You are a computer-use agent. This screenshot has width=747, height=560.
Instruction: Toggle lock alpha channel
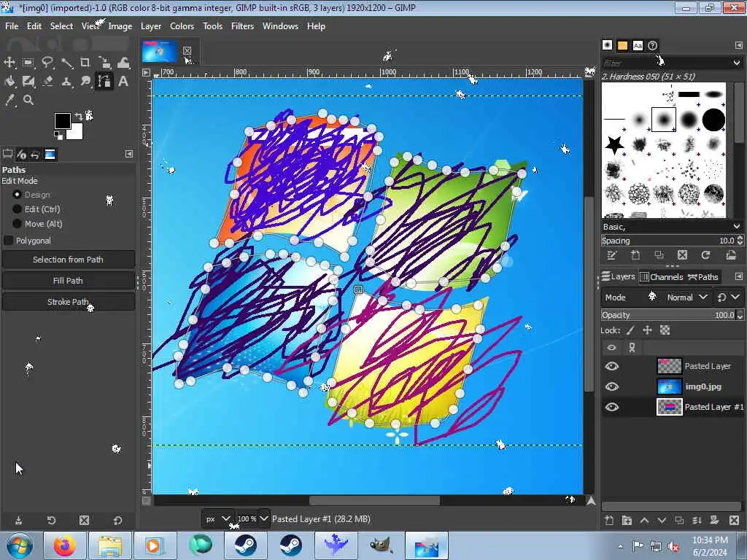click(x=665, y=330)
